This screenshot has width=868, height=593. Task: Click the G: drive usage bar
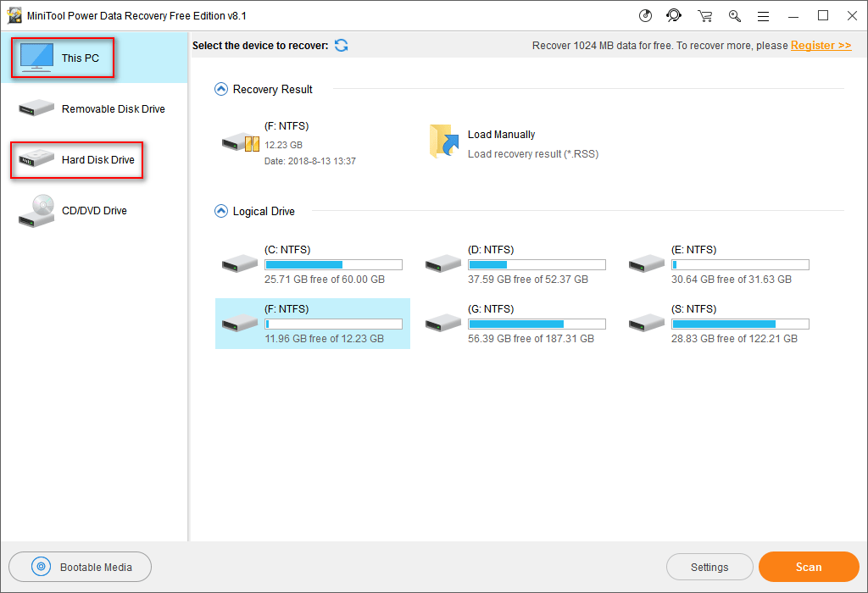pos(537,324)
